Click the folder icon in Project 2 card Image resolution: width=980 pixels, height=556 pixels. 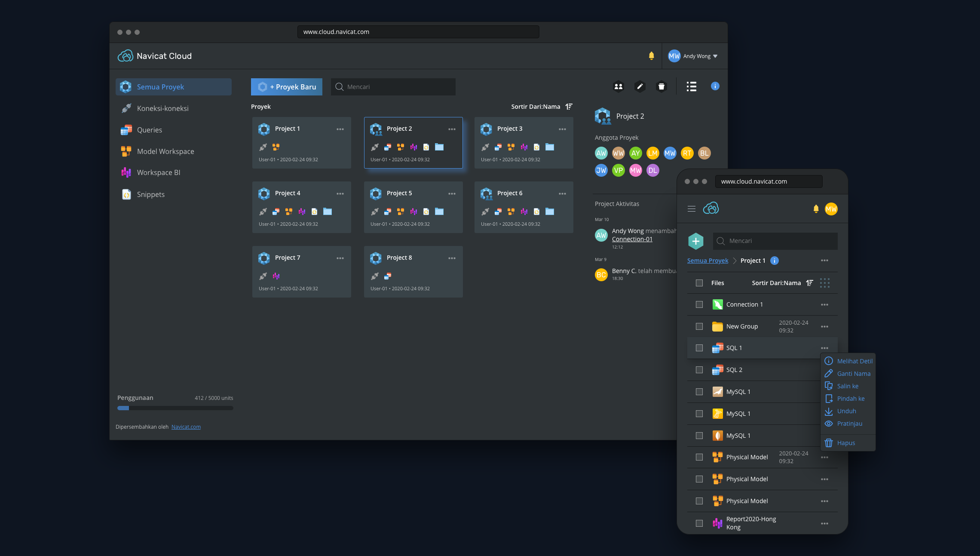[x=439, y=147]
